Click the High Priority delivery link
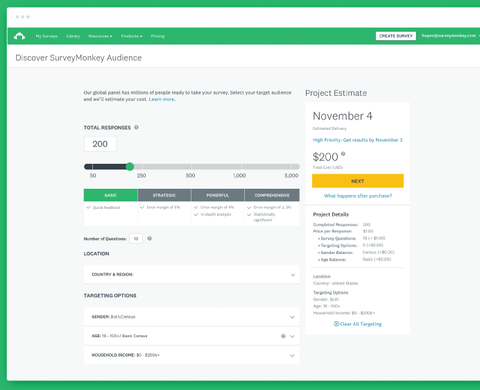480x390 pixels. [357, 140]
